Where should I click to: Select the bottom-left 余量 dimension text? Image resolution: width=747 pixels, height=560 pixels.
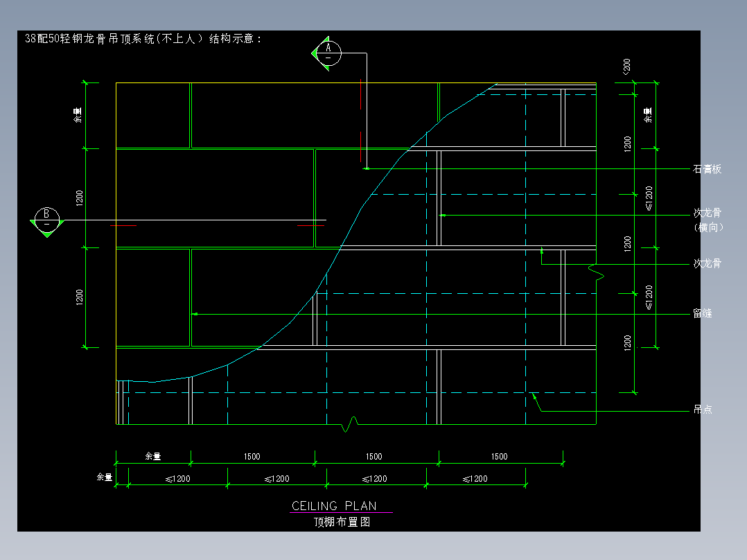point(105,477)
